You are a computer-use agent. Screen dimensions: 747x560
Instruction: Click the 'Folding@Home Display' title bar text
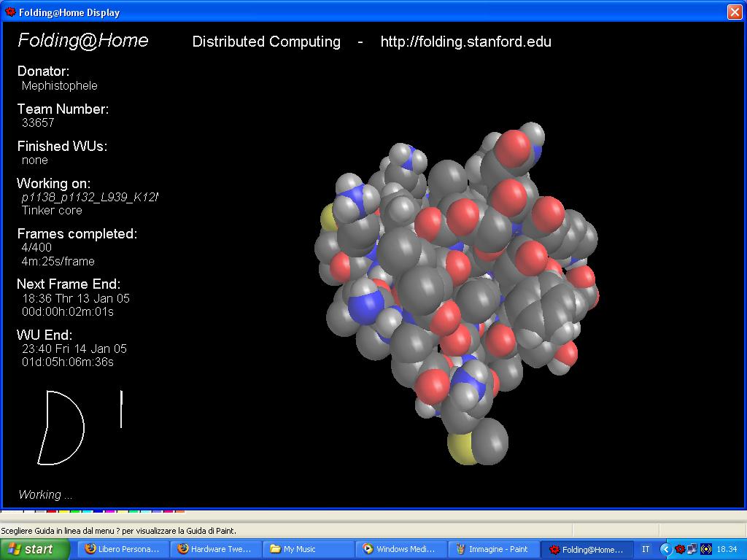coord(69,12)
